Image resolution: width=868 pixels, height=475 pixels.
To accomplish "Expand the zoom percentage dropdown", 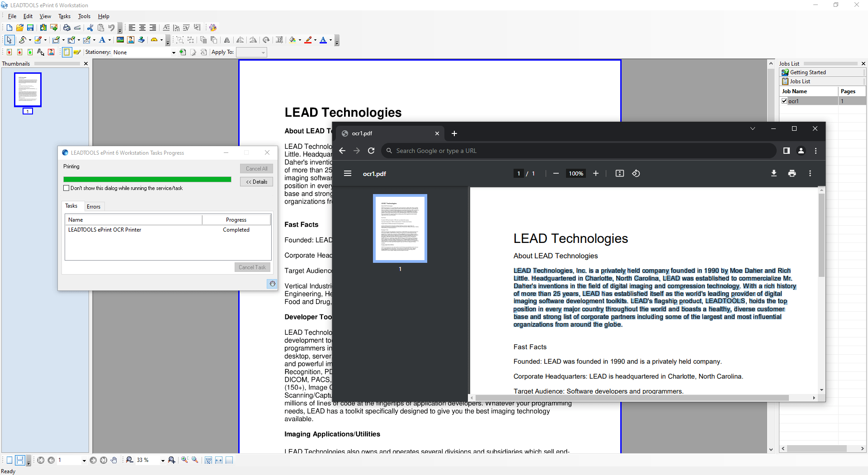I will (x=163, y=460).
